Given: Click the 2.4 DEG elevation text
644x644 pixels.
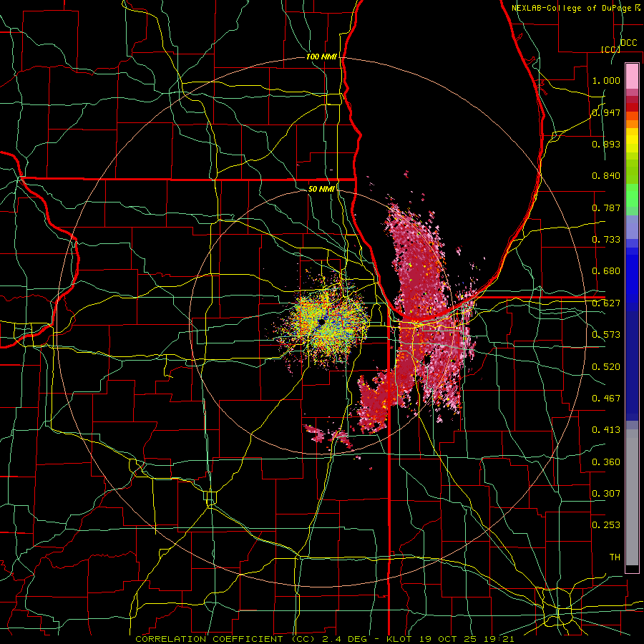Looking at the screenshot, I should pos(346,639).
